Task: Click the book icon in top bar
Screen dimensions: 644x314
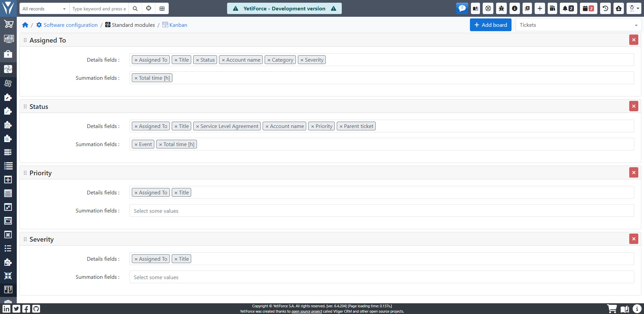Action: (x=475, y=8)
